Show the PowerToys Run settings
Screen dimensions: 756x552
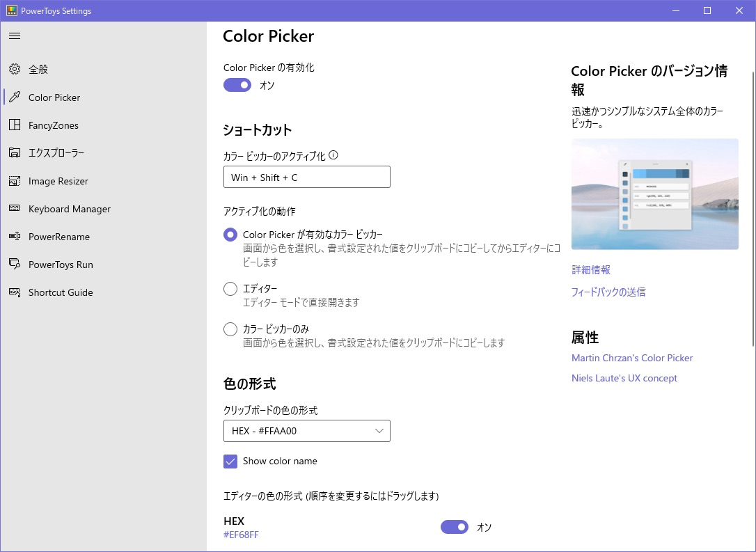coord(103,265)
